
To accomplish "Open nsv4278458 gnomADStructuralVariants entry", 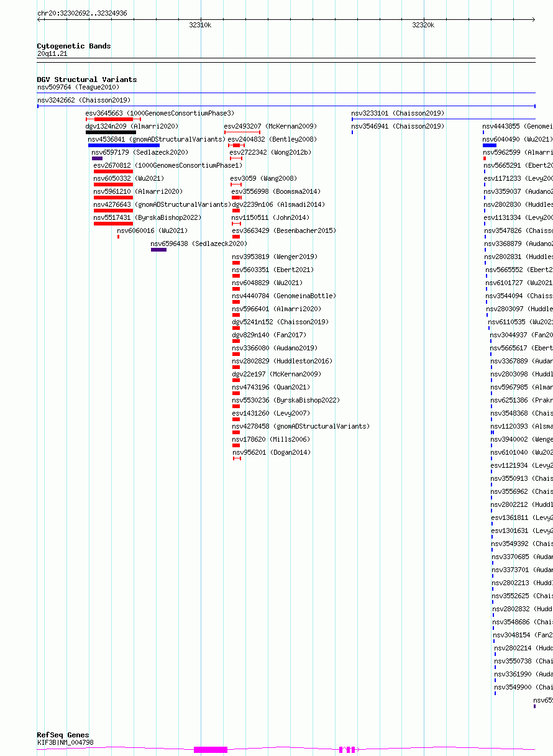I will [x=301, y=427].
